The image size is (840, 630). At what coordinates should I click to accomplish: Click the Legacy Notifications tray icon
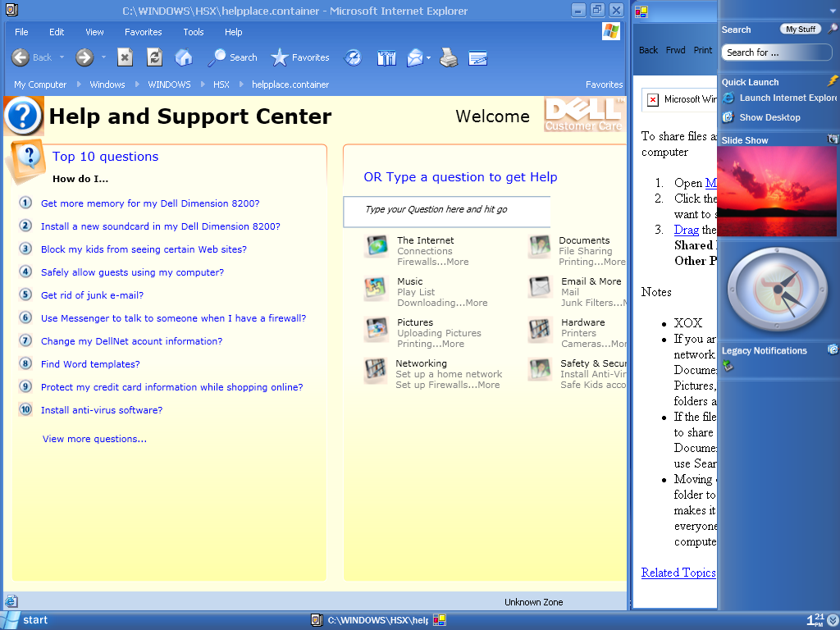click(727, 366)
